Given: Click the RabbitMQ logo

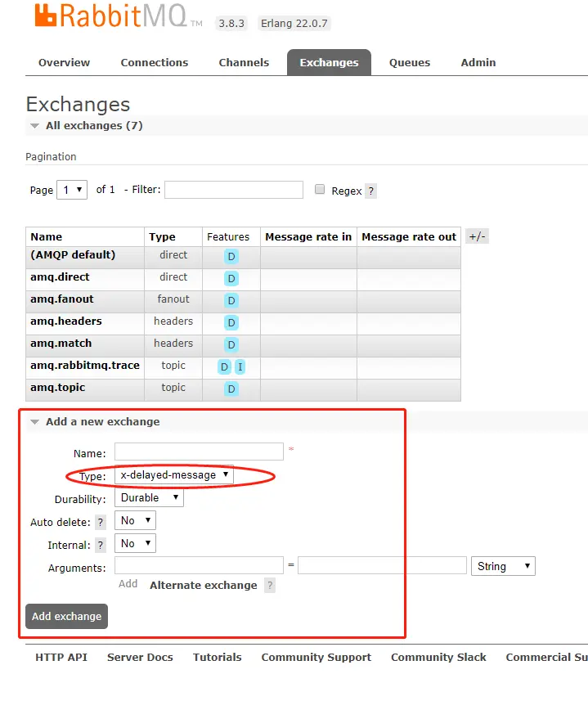Looking at the screenshot, I should (x=119, y=16).
